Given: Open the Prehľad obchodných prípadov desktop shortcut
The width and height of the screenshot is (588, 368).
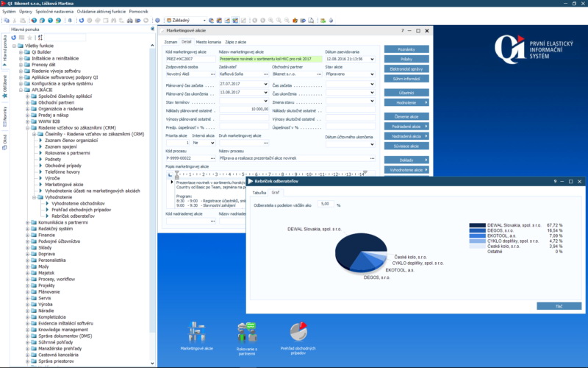Looking at the screenshot, I should click(x=298, y=337).
